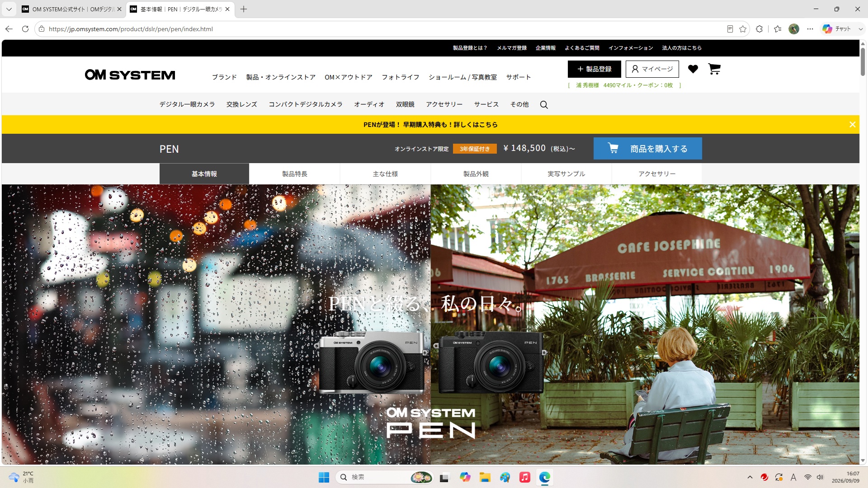The height and width of the screenshot is (488, 868).
Task: Open the profile avatar icon
Action: (794, 29)
